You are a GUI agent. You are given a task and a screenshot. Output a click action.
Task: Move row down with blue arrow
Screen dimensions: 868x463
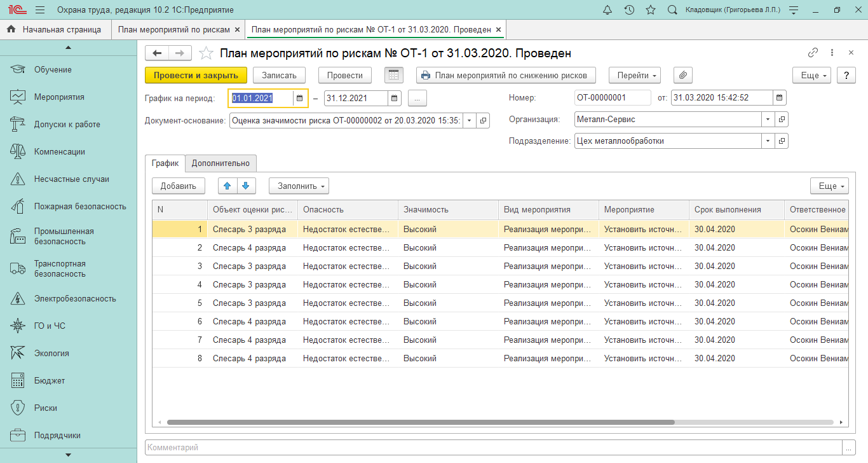pos(247,186)
